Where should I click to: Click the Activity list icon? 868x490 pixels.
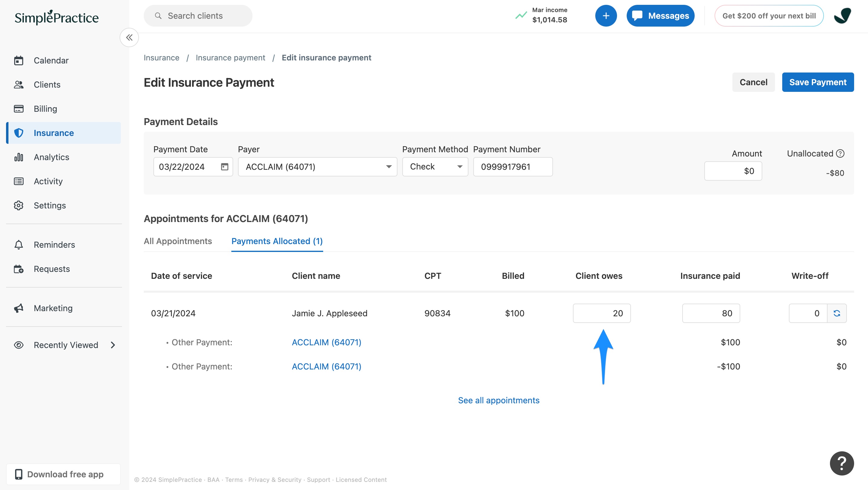click(x=18, y=181)
